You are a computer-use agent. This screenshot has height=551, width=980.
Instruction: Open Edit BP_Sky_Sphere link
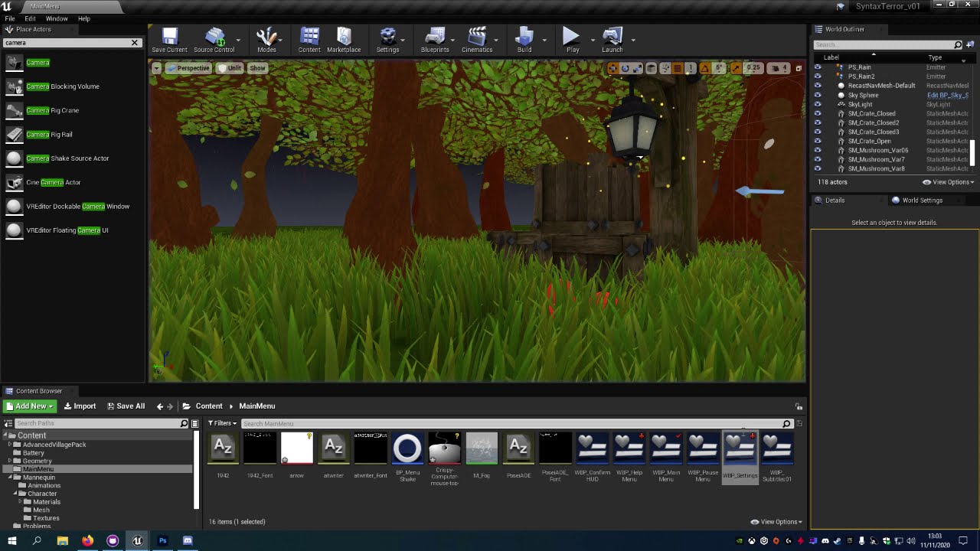948,95
